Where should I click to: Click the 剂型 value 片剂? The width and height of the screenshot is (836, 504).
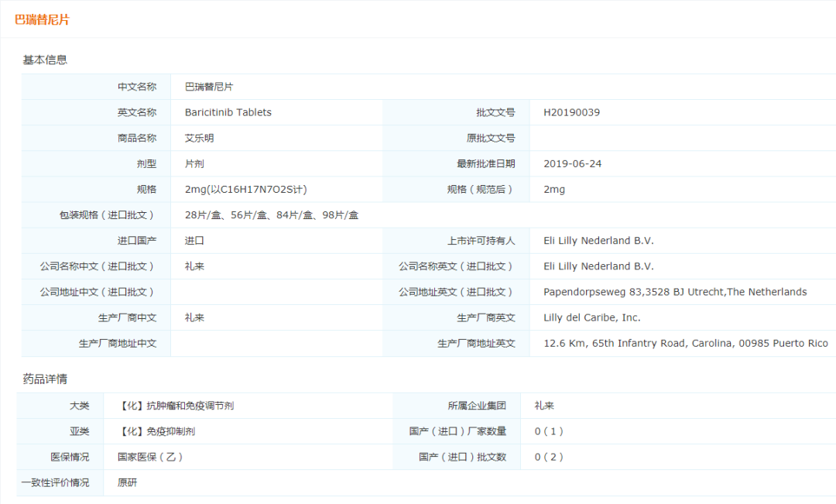[194, 163]
